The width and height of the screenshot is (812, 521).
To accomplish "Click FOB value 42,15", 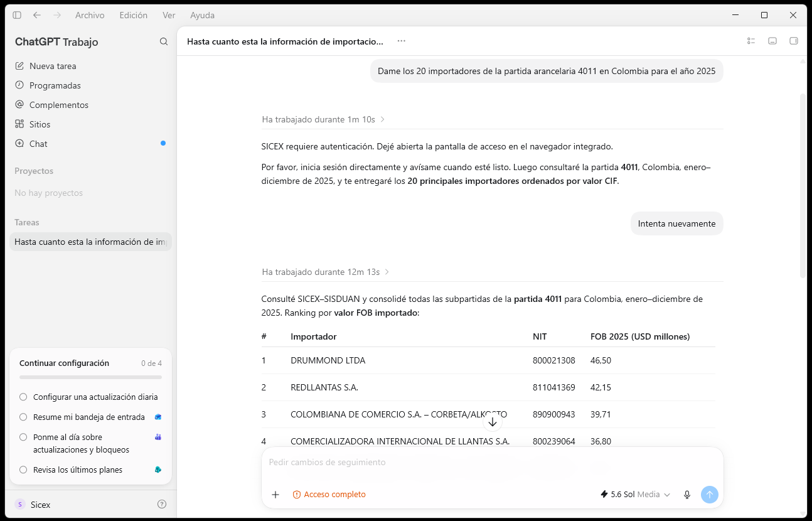I will coord(601,387).
